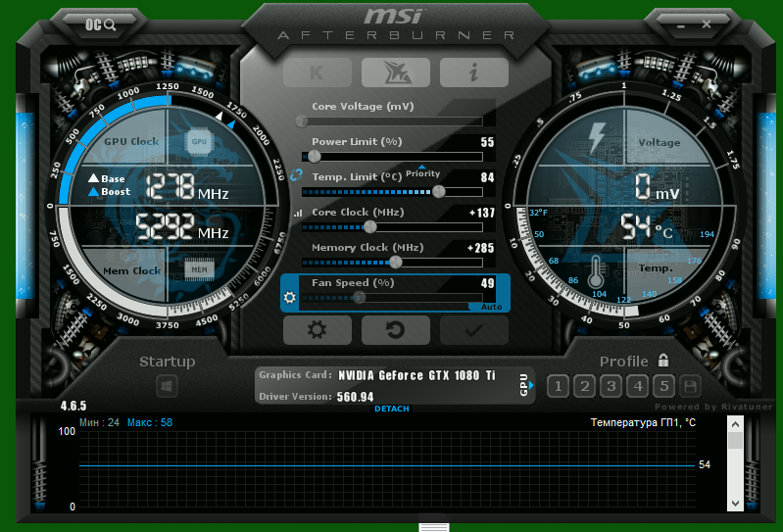Click the 54 °C temperature readout
The width and height of the screenshot is (783, 532).
tap(646, 227)
